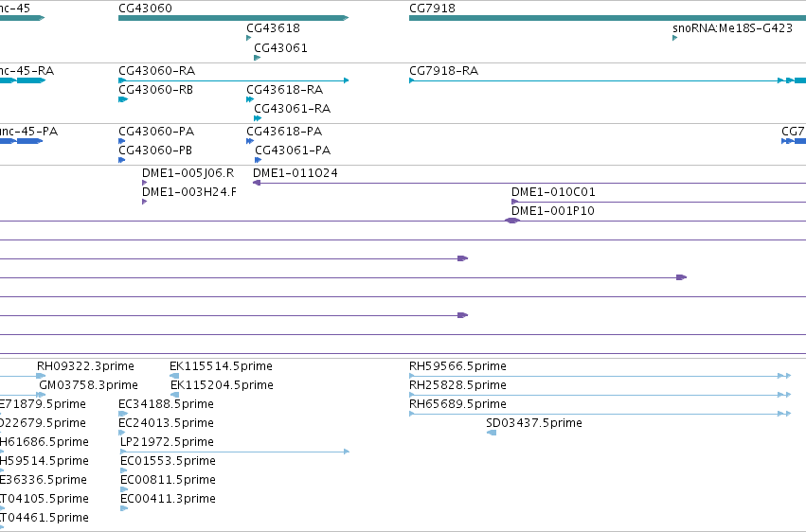This screenshot has height=532, width=806.
Task: Select the snoRNA:Me18S-G423 arrow glyph
Action: [x=675, y=38]
